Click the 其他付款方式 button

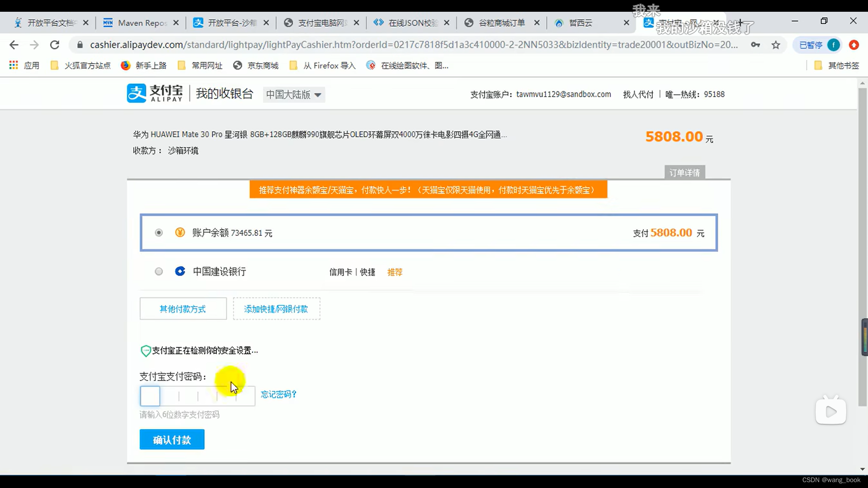183,309
